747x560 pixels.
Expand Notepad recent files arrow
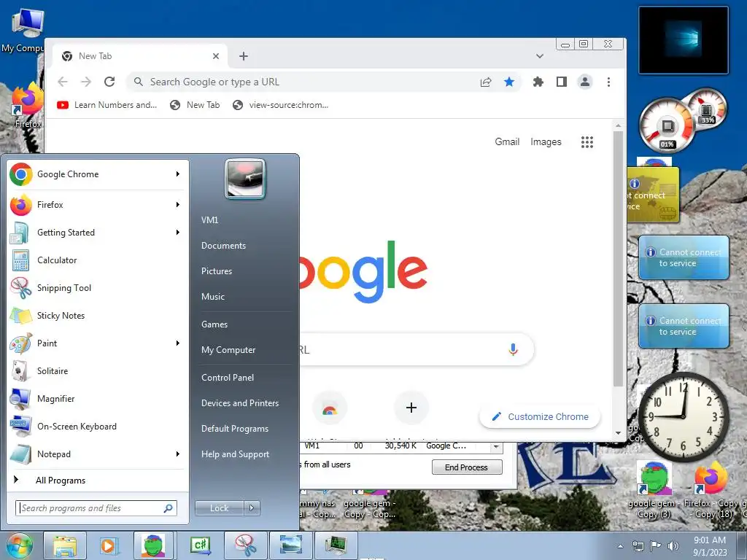[178, 454]
